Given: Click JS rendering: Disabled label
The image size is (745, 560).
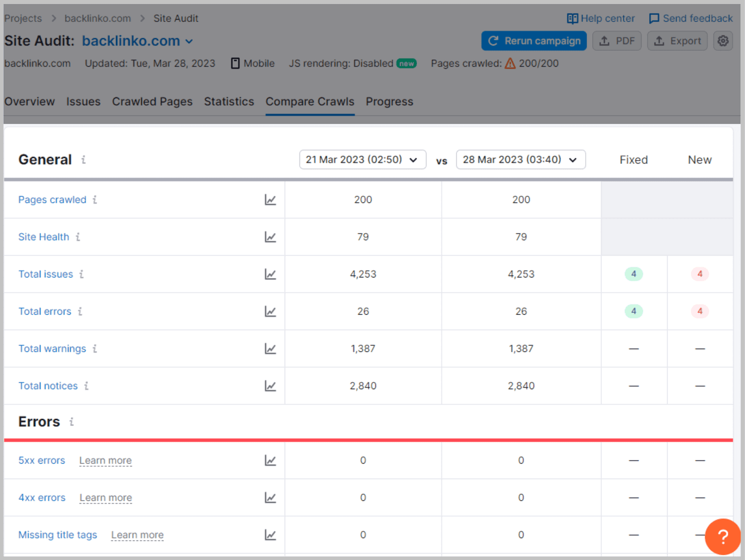Looking at the screenshot, I should click(341, 63).
